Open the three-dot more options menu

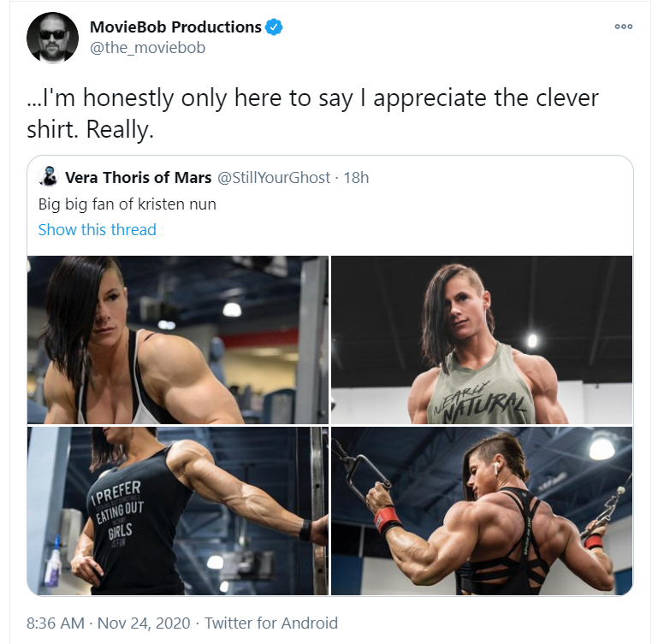click(x=623, y=27)
